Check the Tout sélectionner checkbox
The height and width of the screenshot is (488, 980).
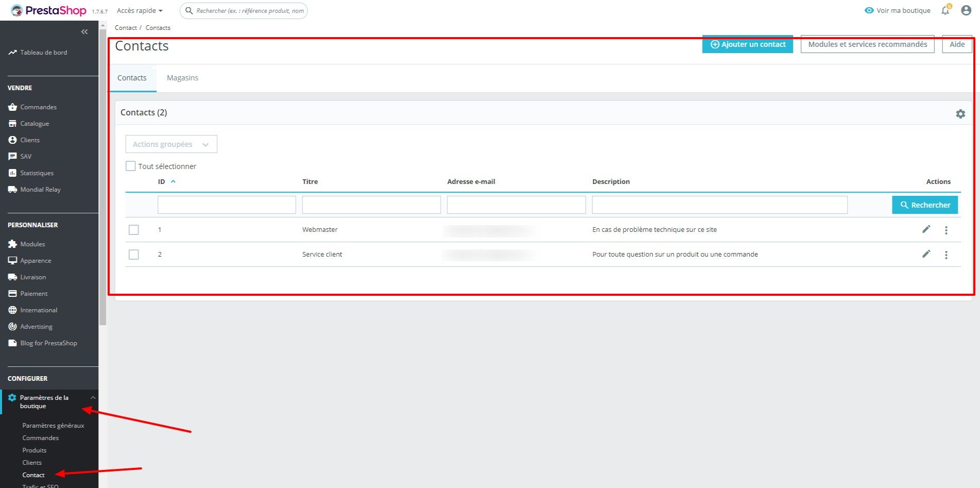coord(131,166)
